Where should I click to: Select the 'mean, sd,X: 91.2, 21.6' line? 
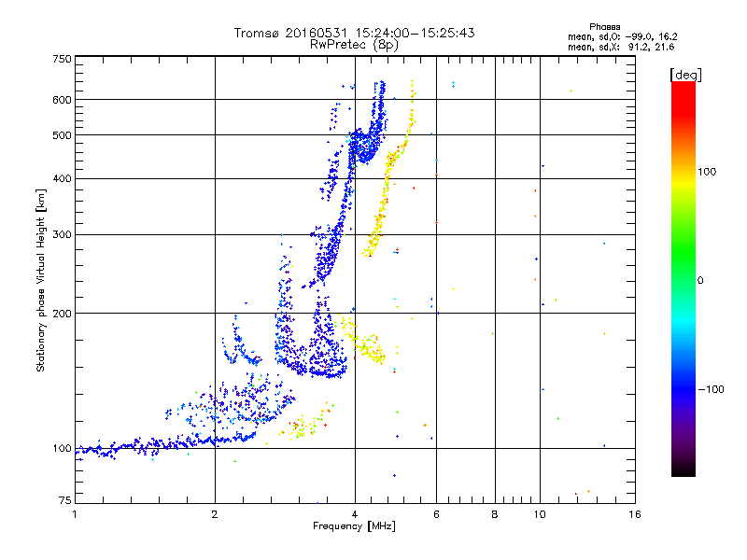tap(621, 47)
